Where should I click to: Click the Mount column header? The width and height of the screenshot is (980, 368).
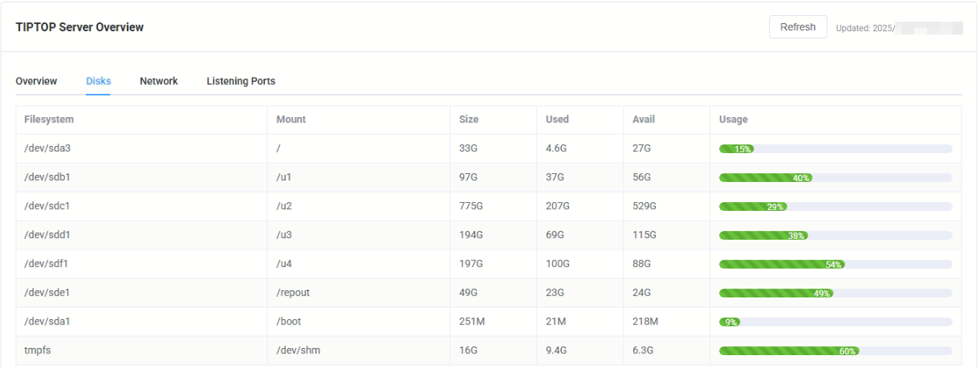291,119
